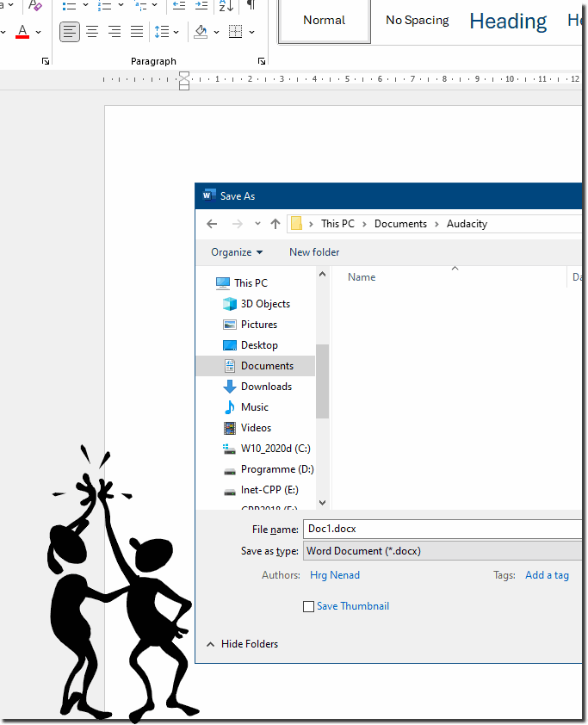Click This PC in the address path
The height and width of the screenshot is (725, 588).
click(x=337, y=224)
